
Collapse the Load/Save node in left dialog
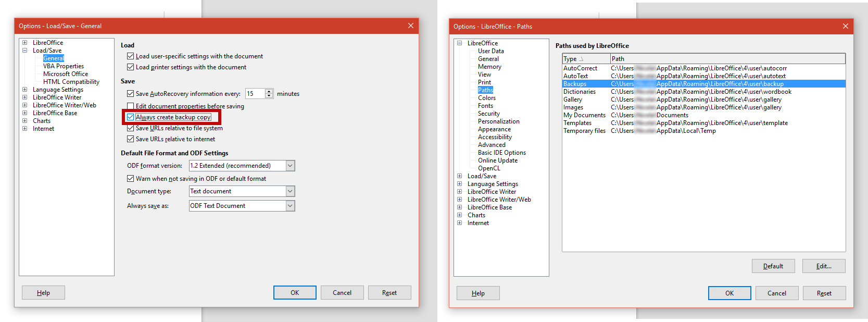pyautogui.click(x=24, y=51)
